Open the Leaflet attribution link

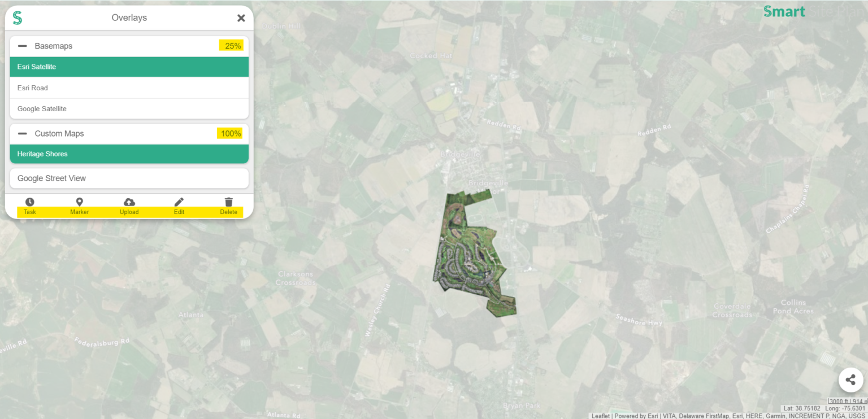point(600,416)
